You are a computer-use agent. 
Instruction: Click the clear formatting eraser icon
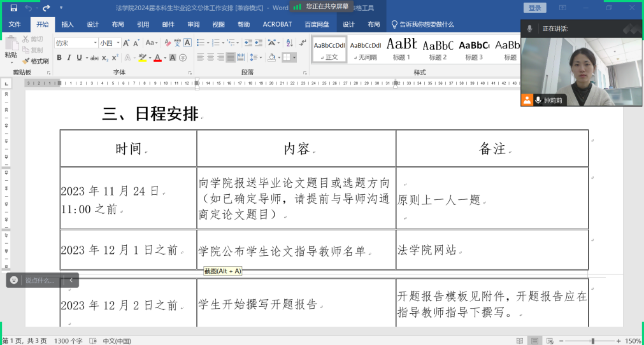coord(168,43)
